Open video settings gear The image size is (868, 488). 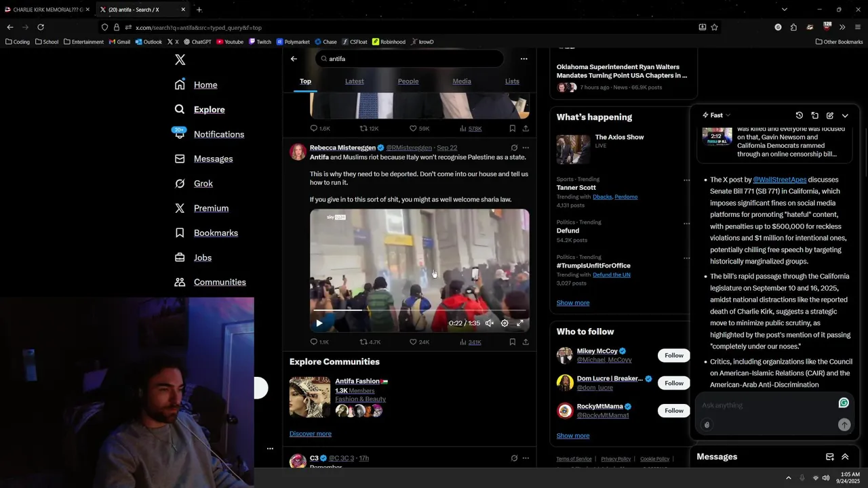[x=505, y=323]
